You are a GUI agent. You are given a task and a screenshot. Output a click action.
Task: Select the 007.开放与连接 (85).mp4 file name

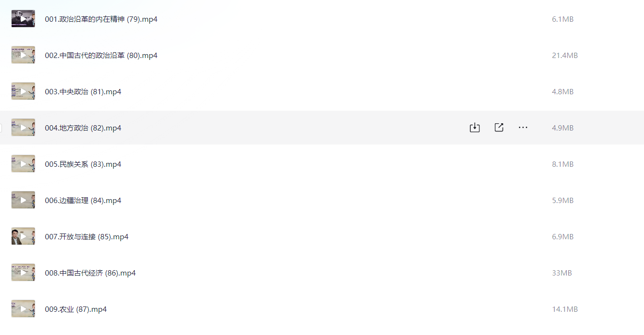tap(86, 237)
